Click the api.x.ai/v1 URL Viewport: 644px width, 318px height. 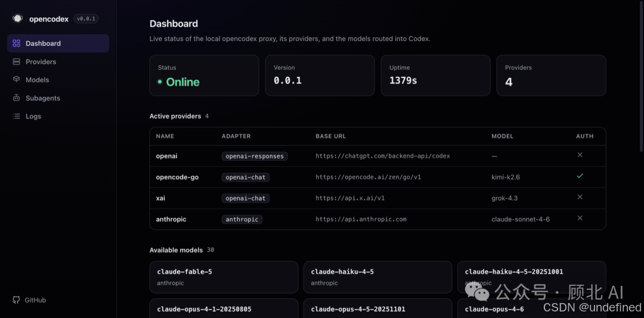tap(350, 198)
